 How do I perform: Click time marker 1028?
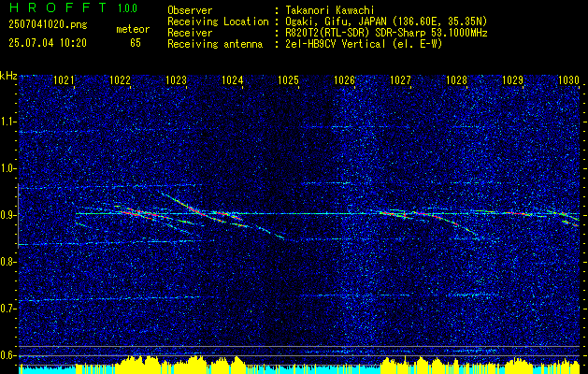[x=457, y=80]
